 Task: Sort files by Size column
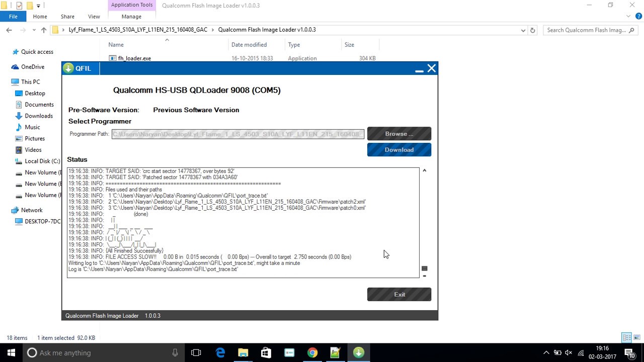tap(349, 45)
